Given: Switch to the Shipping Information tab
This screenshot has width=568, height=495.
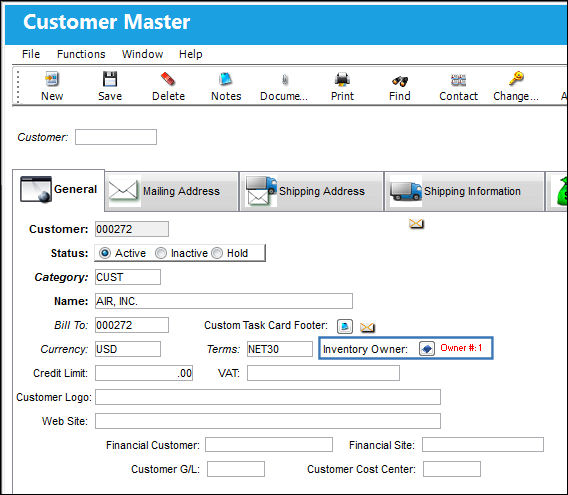Looking at the screenshot, I should [464, 191].
